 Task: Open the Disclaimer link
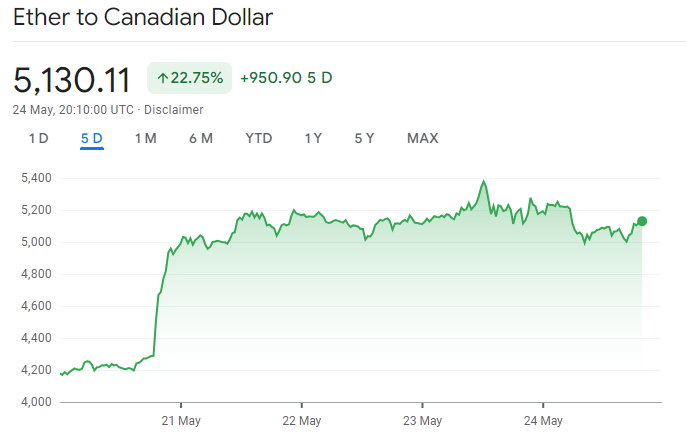[x=174, y=109]
